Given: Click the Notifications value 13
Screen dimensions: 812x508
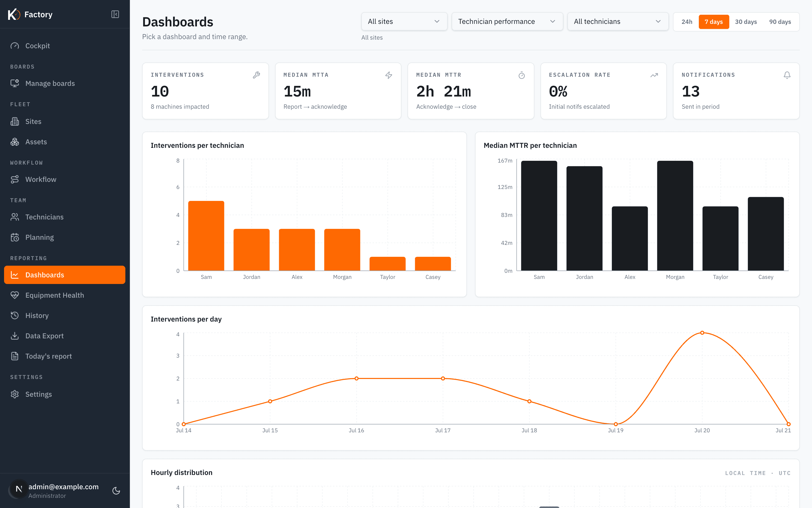Looking at the screenshot, I should (690, 91).
